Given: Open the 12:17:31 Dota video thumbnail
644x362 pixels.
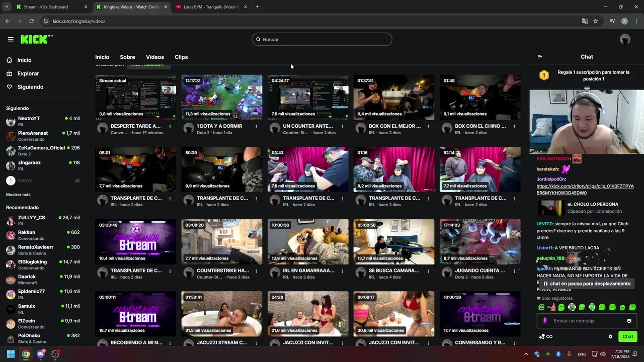Looking at the screenshot, I should pyautogui.click(x=222, y=98).
